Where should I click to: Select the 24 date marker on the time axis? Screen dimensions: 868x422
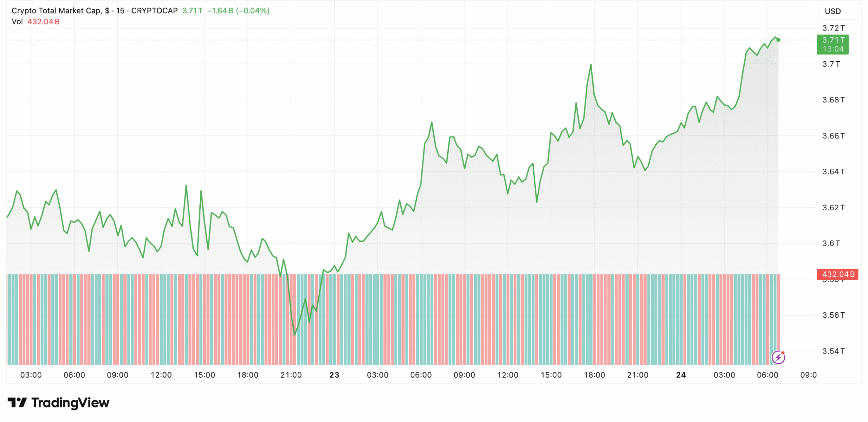click(x=681, y=375)
